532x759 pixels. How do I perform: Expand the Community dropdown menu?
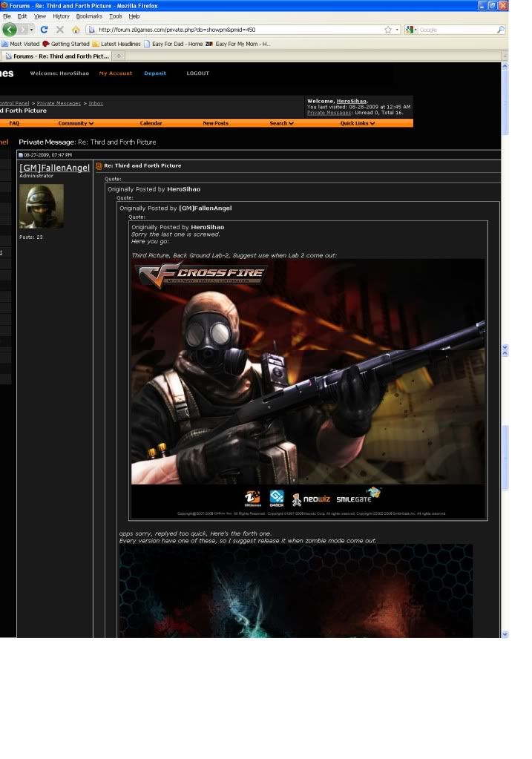tap(76, 123)
